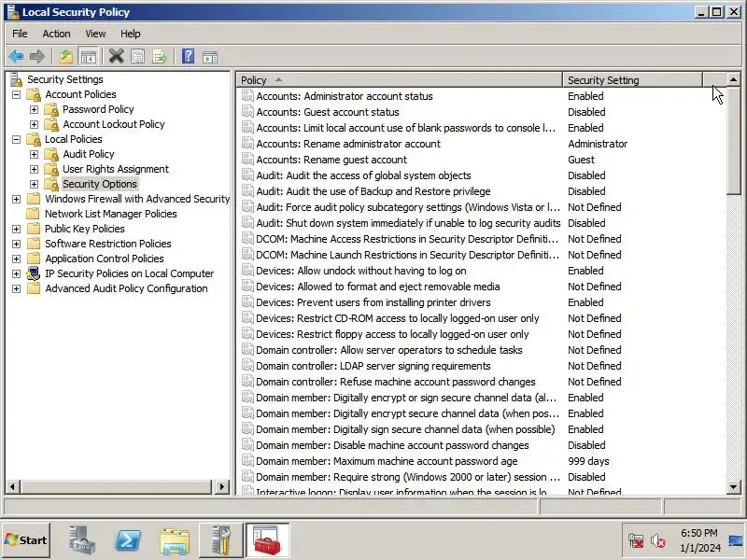Click the Back arrow toolbar icon

16,57
